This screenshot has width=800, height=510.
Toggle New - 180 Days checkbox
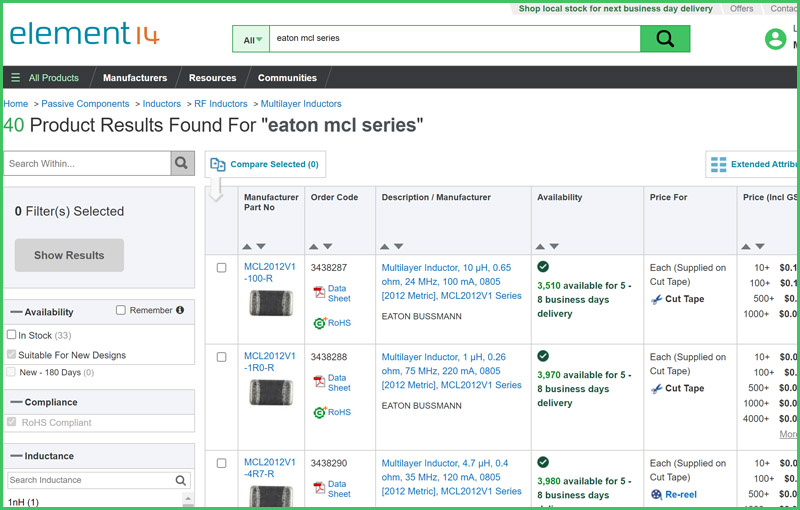(11, 372)
